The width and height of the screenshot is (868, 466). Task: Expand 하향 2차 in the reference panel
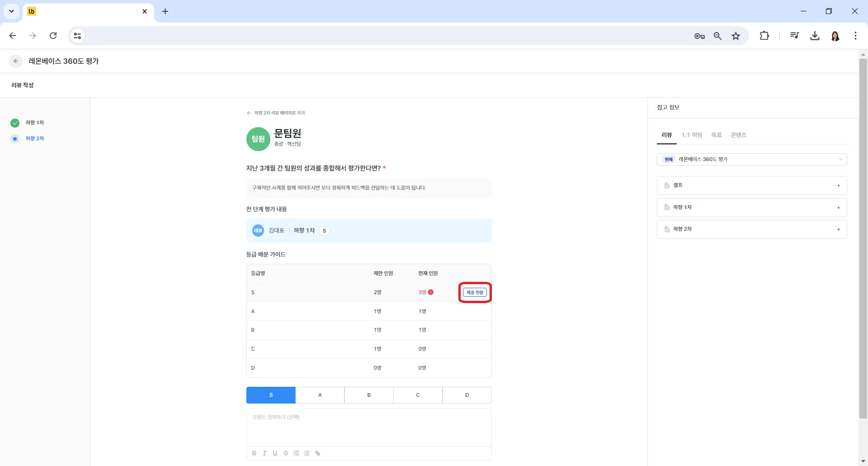(752, 229)
